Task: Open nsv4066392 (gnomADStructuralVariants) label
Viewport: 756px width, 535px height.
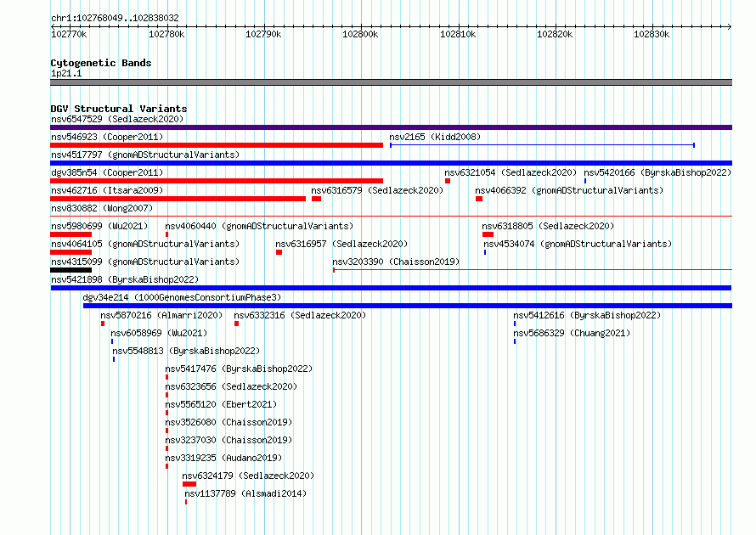Action: [x=569, y=190]
